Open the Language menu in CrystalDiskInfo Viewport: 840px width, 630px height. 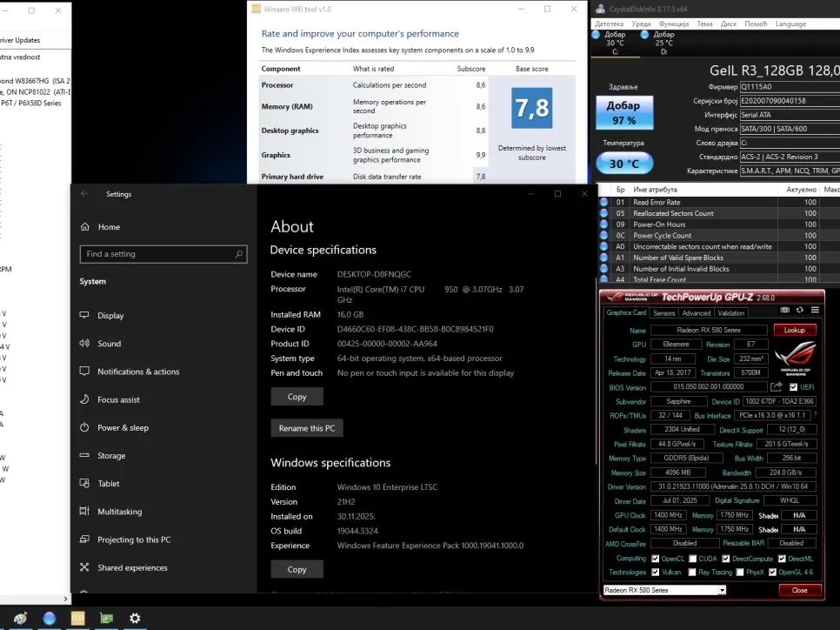790,23
